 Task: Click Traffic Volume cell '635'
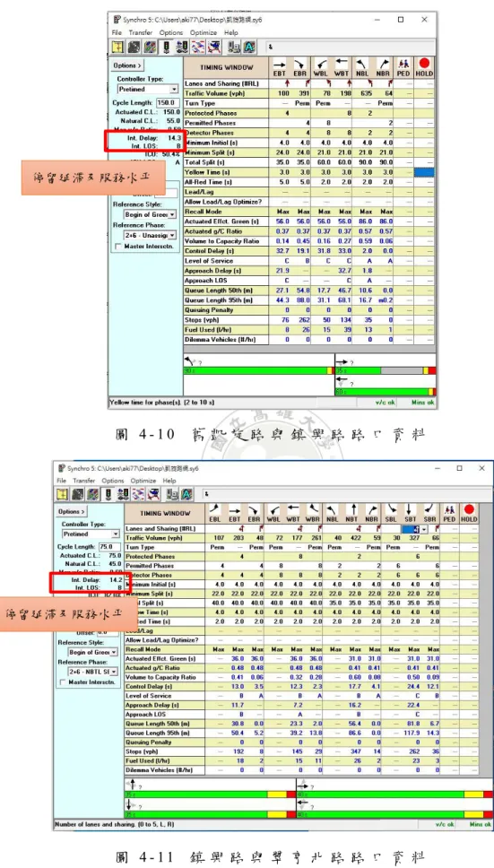click(x=364, y=93)
